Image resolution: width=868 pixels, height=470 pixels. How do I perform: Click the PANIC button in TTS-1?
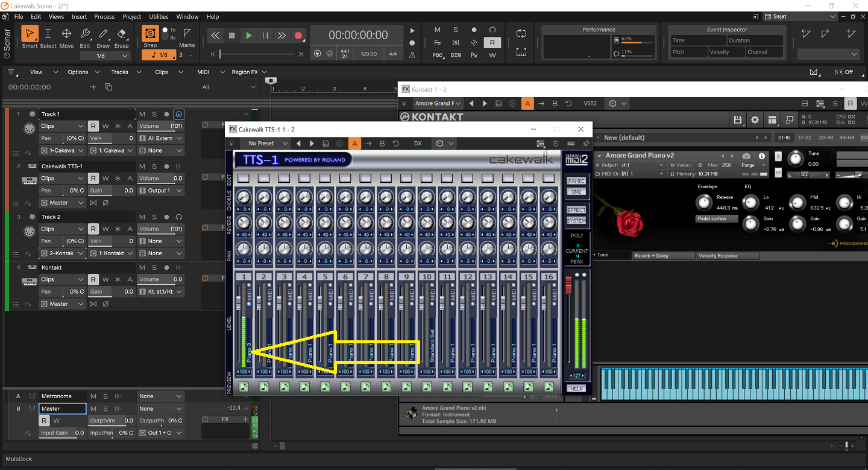click(576, 181)
